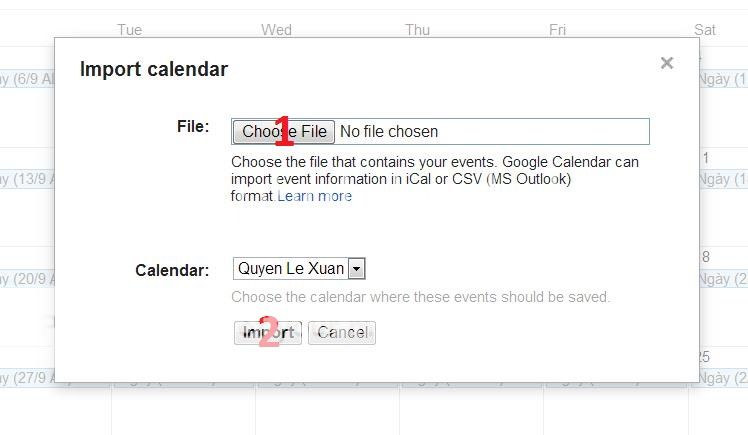Select the Wed column header

tap(276, 30)
